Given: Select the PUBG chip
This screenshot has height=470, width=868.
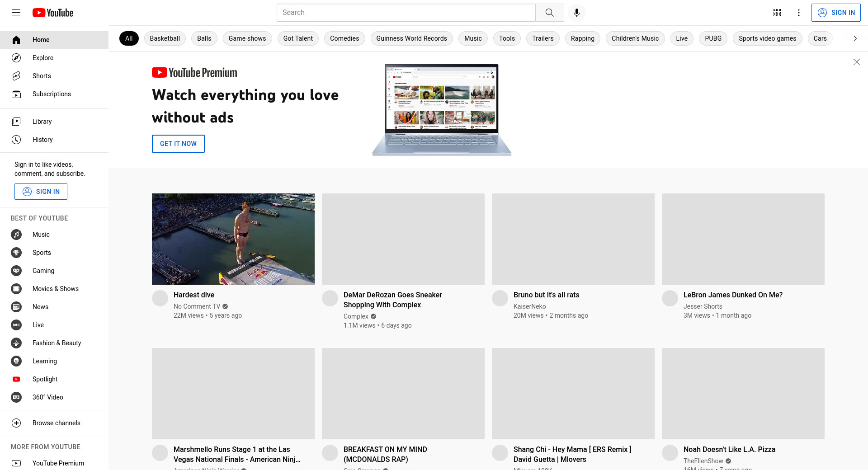Looking at the screenshot, I should click(713, 38).
